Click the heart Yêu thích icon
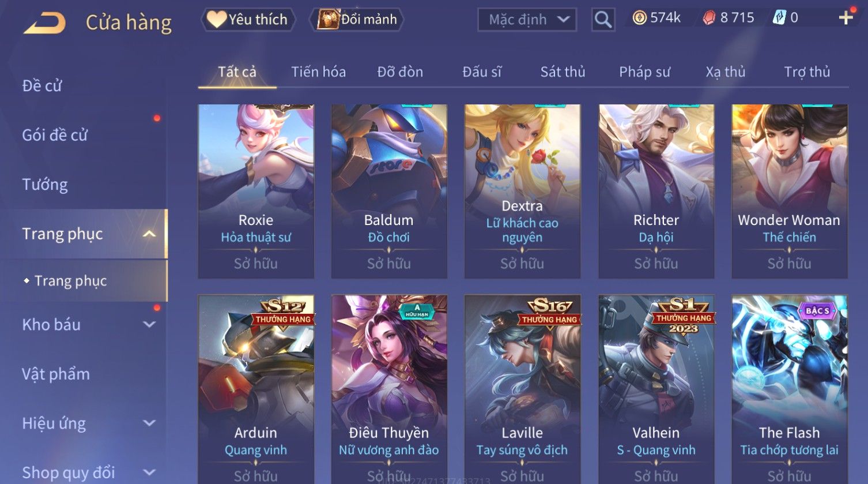868x484 pixels. pyautogui.click(x=216, y=19)
